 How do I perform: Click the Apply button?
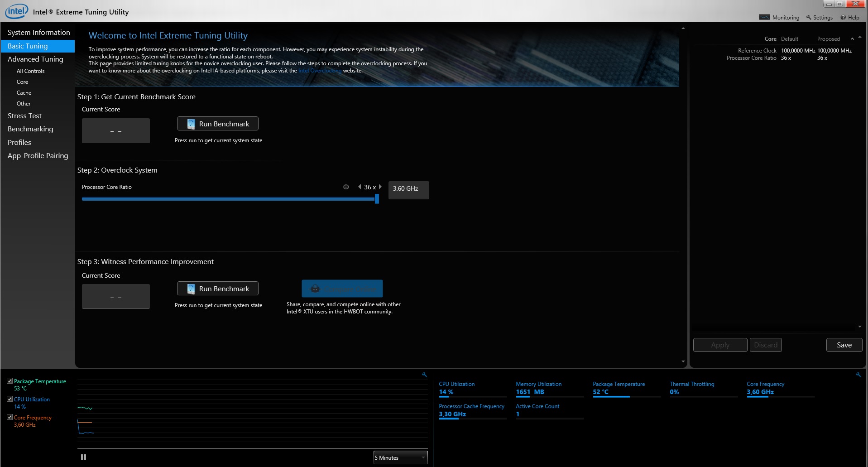coord(720,345)
